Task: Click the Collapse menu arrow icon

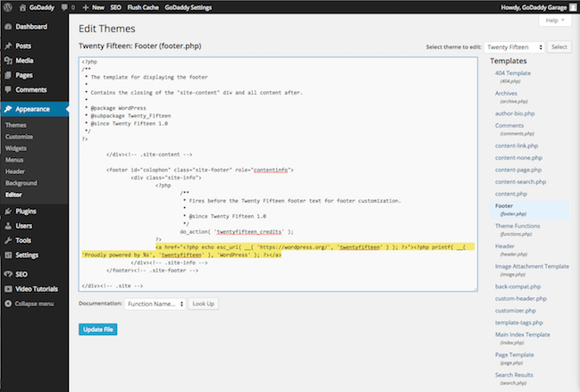Action: pos(8,304)
